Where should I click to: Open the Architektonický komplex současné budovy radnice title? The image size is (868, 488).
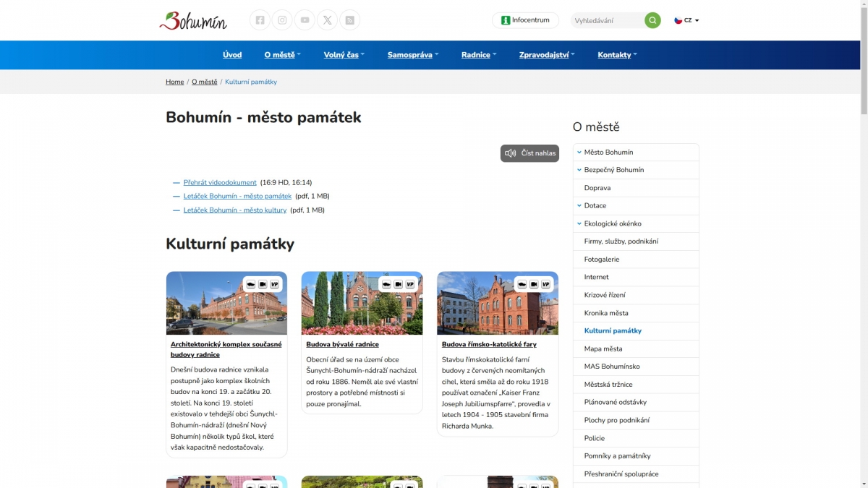point(226,350)
